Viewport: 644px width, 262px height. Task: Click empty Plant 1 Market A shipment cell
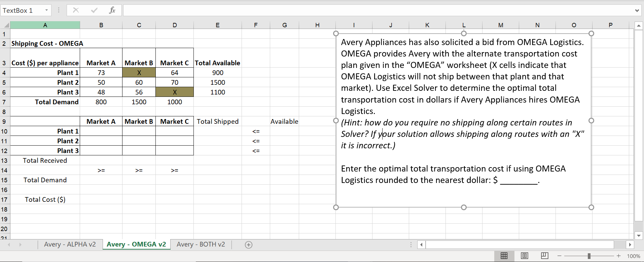tap(101, 131)
